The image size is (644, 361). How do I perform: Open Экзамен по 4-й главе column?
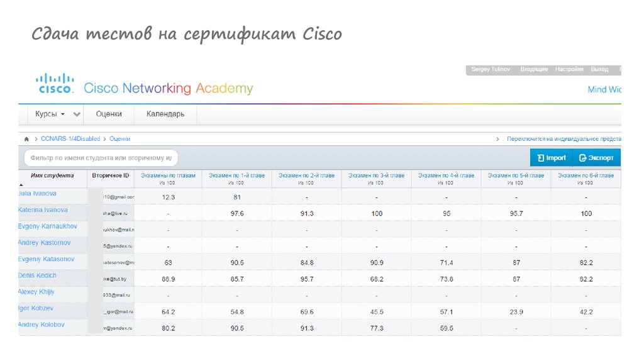pos(446,175)
